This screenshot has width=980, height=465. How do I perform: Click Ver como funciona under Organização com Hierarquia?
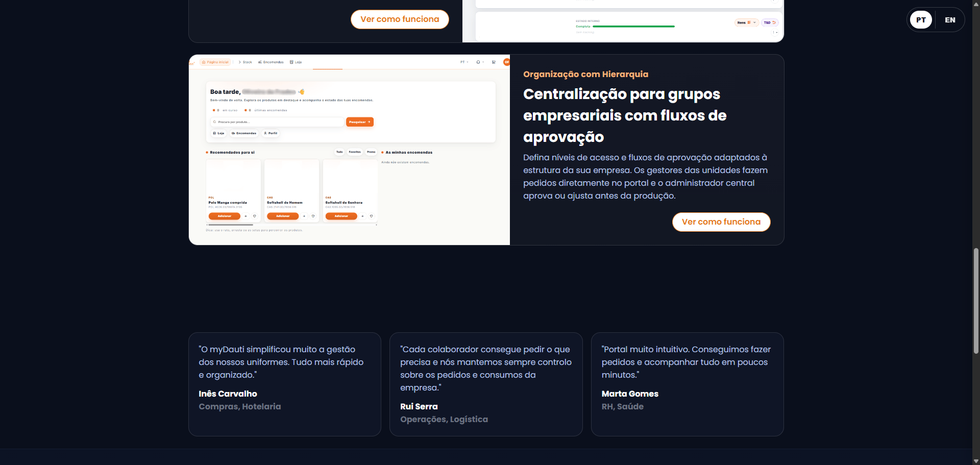(x=721, y=222)
